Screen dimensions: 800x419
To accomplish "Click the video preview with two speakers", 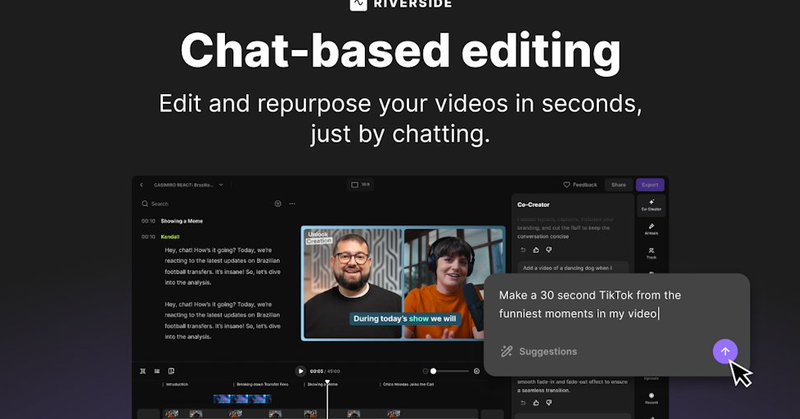I will [403, 283].
